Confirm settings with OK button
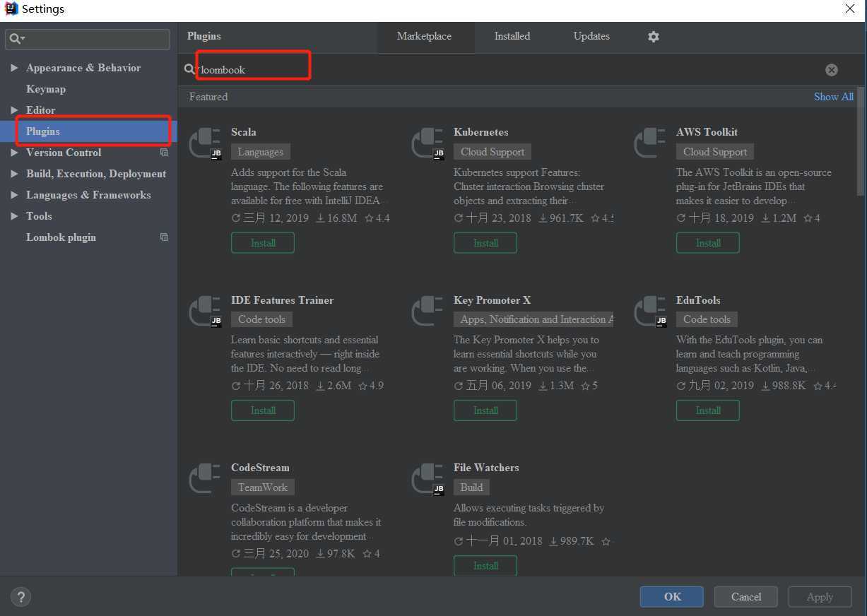 pyautogui.click(x=672, y=597)
